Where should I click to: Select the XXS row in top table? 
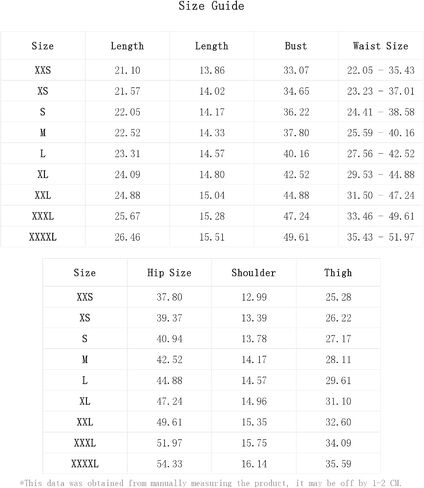212,70
